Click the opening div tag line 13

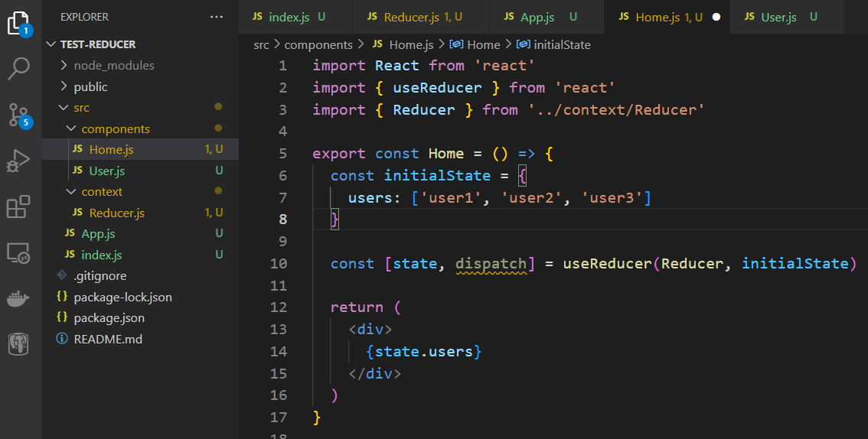pyautogui.click(x=370, y=329)
